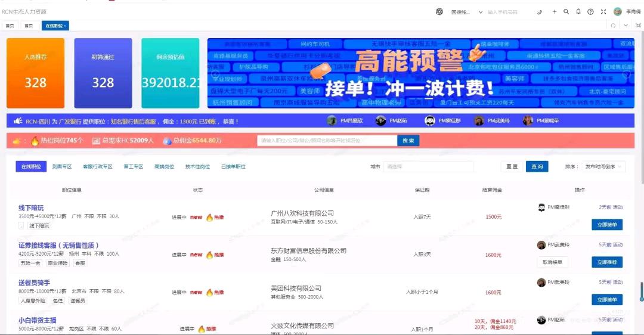
Task: Click the user avatar in top right
Action: click(618, 11)
